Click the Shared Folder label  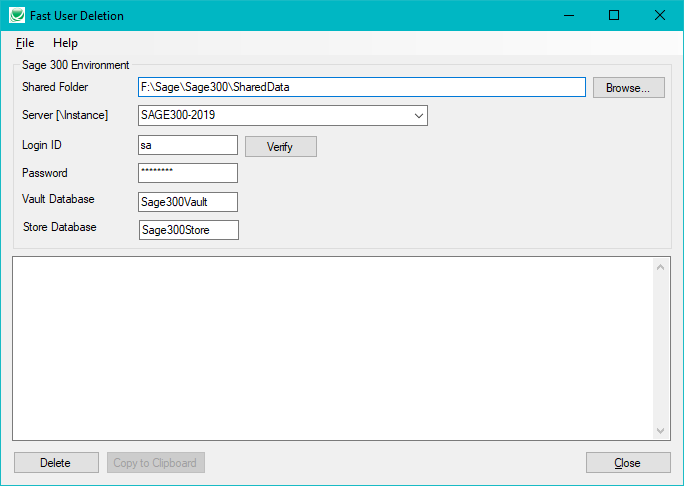[55, 87]
